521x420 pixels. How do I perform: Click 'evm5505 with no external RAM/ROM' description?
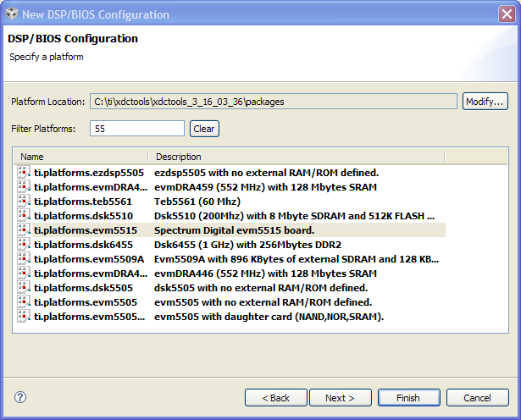(x=263, y=302)
